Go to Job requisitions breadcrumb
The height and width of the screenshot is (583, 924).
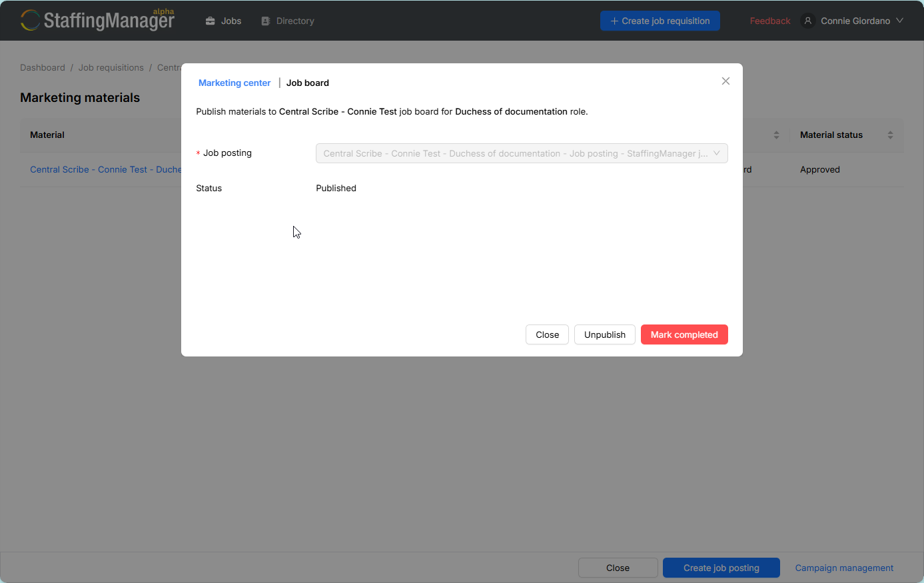click(111, 67)
